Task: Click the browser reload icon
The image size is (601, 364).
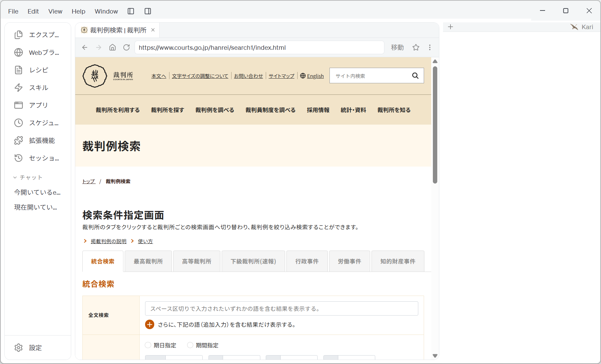Action: [126, 47]
